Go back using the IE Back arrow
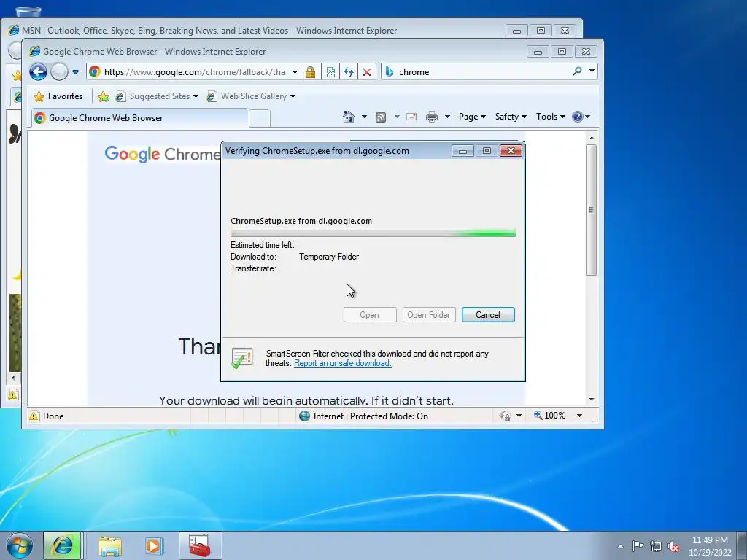Screen dimensions: 747x560 pos(38,72)
